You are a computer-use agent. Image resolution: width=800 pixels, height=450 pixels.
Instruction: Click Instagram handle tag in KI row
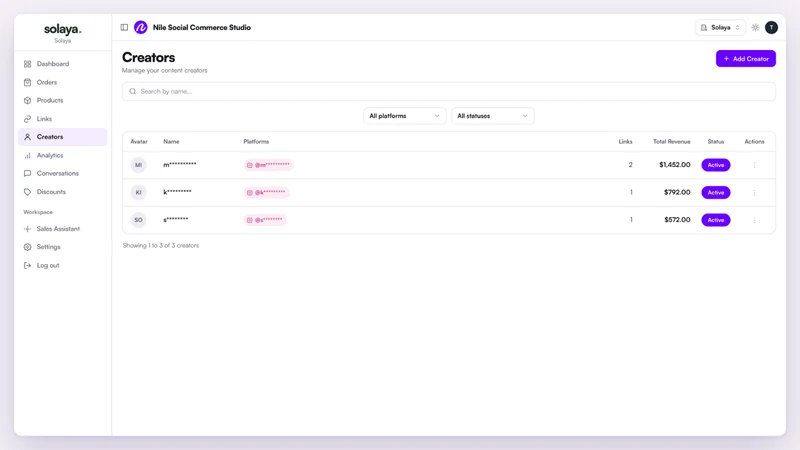(x=266, y=192)
